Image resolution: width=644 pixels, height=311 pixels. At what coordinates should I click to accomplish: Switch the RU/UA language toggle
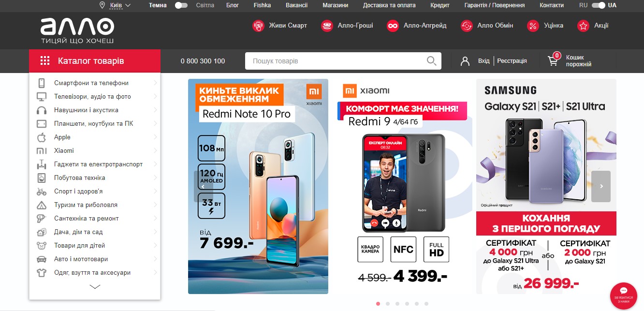click(599, 5)
